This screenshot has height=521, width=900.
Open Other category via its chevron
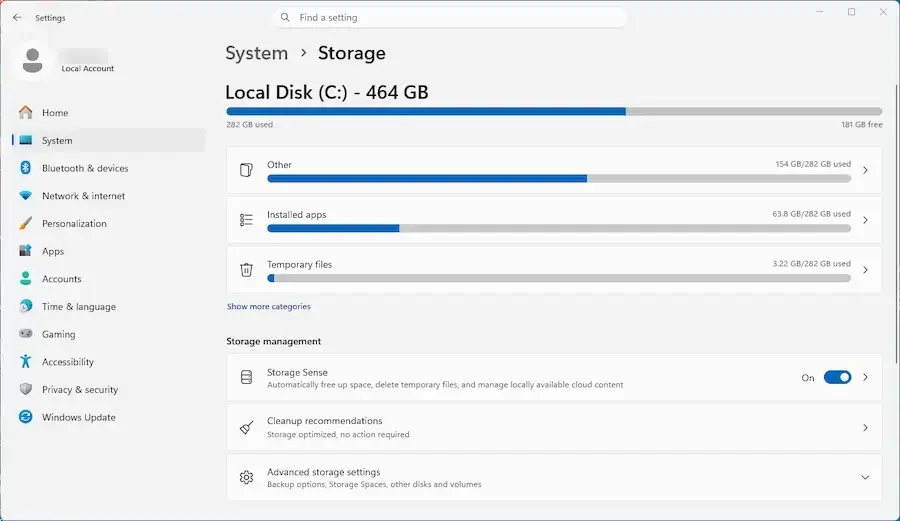pos(865,170)
